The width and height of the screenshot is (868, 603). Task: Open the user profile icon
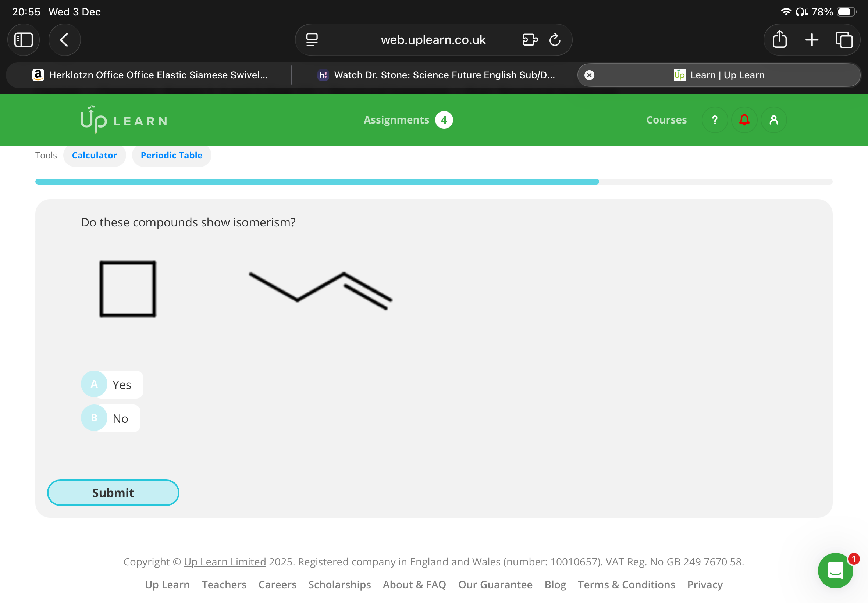[x=773, y=120]
